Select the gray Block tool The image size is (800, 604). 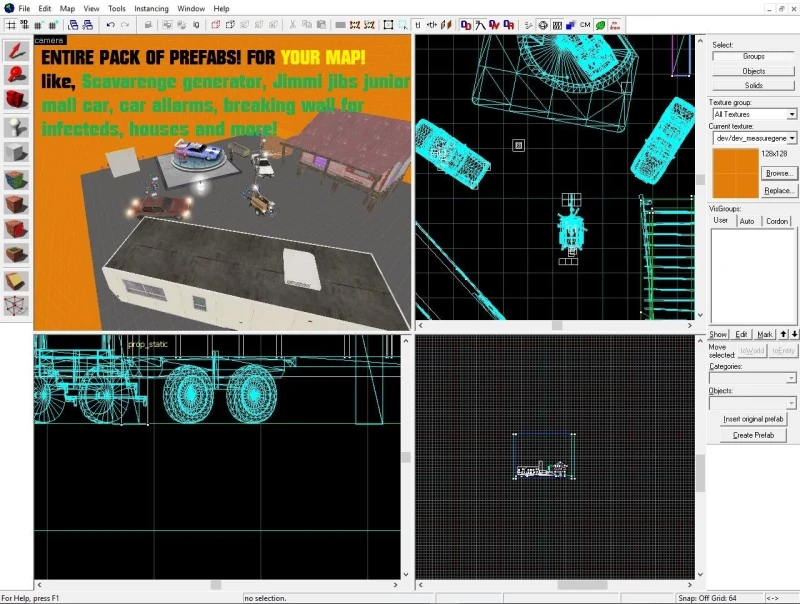16,151
